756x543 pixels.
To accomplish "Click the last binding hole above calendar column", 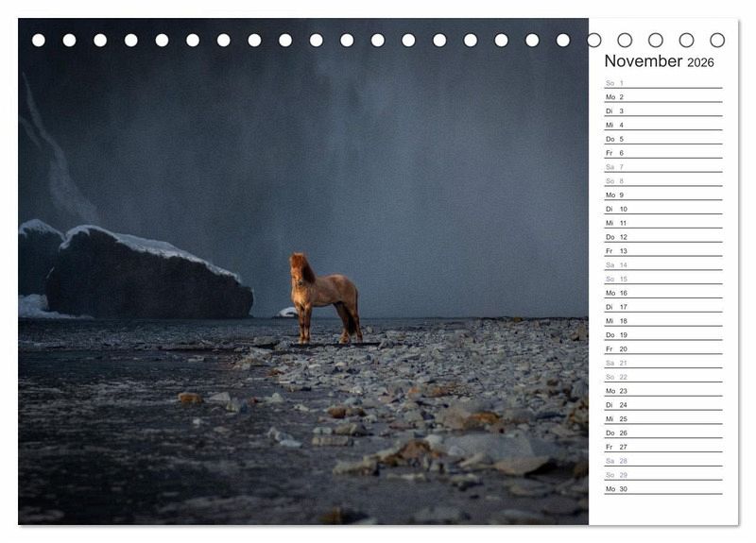I will point(717,41).
